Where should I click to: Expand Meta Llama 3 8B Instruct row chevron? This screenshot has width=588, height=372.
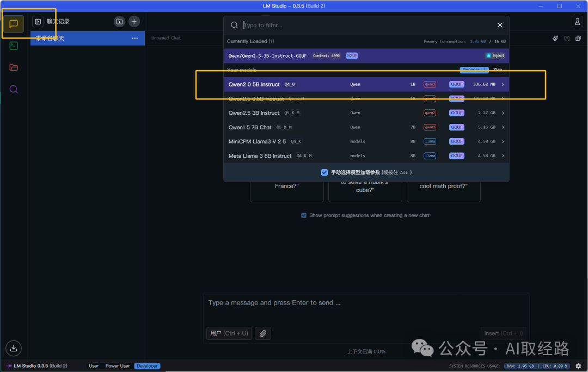[x=503, y=156]
